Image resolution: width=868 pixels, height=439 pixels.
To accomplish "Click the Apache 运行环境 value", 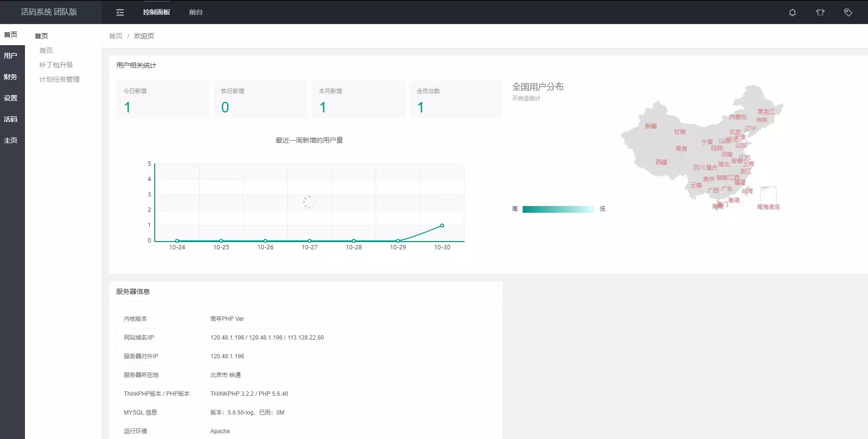I will [x=220, y=431].
